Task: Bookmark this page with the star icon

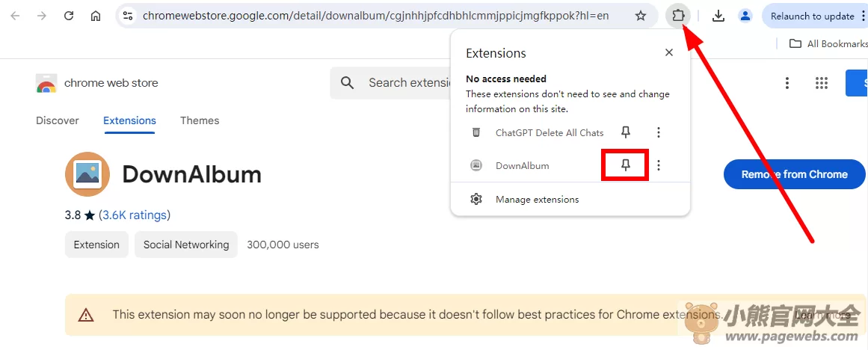Action: (x=641, y=16)
